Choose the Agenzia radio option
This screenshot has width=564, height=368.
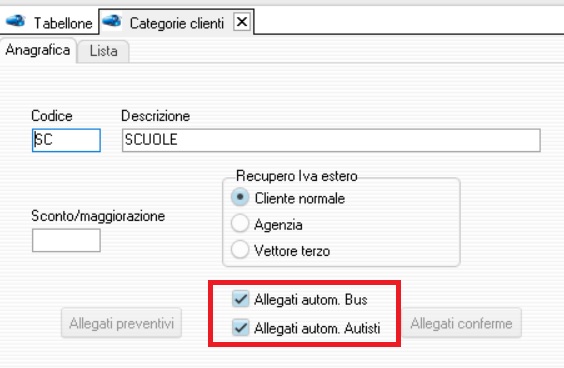pyautogui.click(x=240, y=223)
